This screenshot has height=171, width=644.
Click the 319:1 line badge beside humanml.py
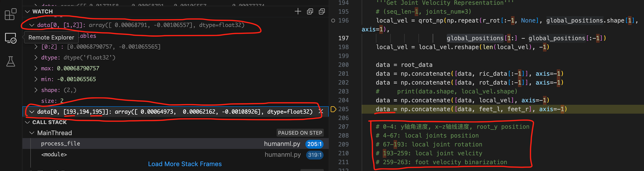(x=315, y=155)
